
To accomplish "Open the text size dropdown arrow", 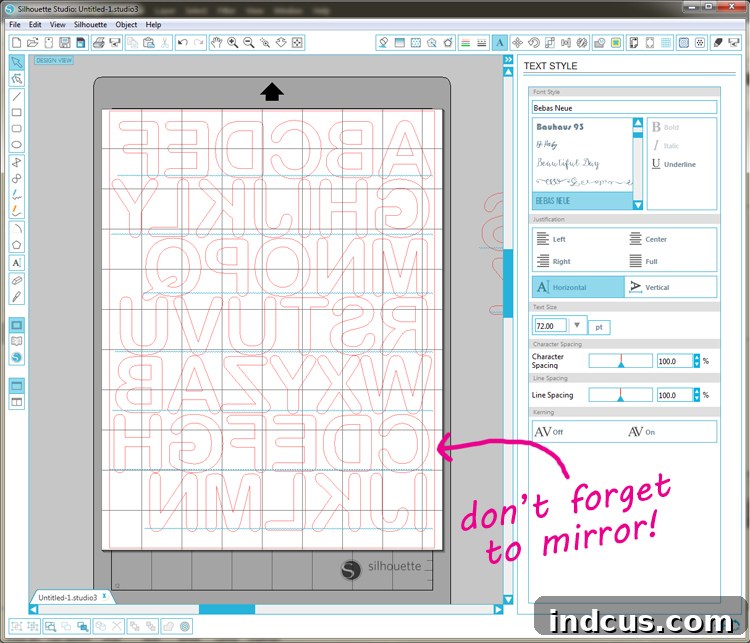I will (577, 325).
